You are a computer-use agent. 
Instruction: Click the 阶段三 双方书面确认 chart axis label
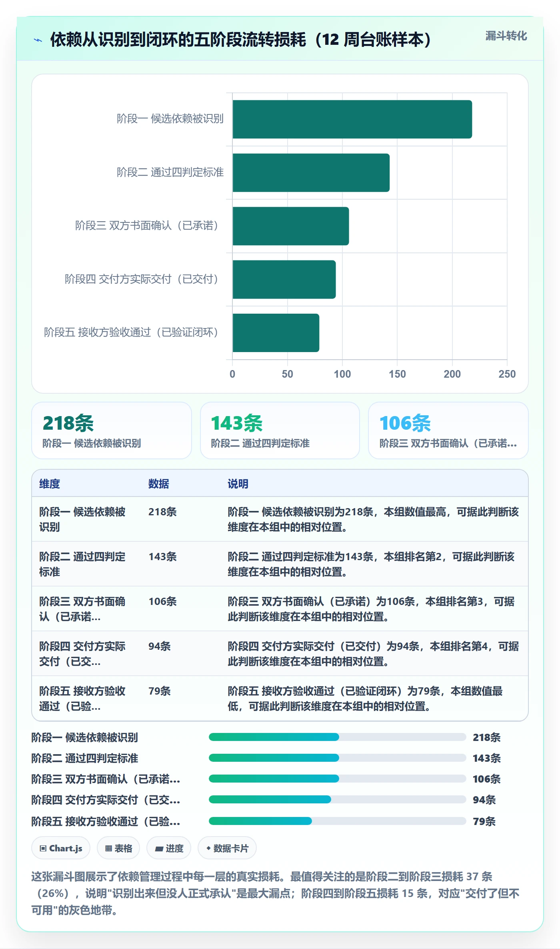click(x=147, y=226)
